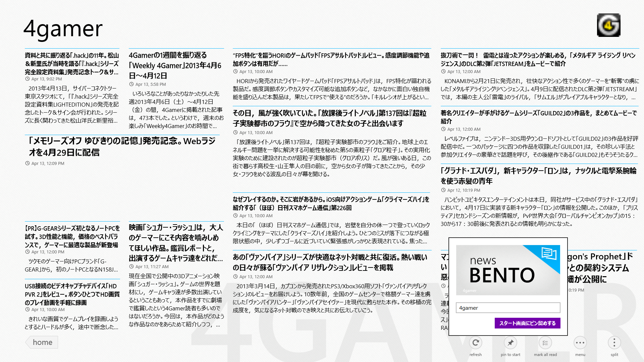Click the refresh icon in app bar
The height and width of the screenshot is (362, 644).
tap(475, 343)
